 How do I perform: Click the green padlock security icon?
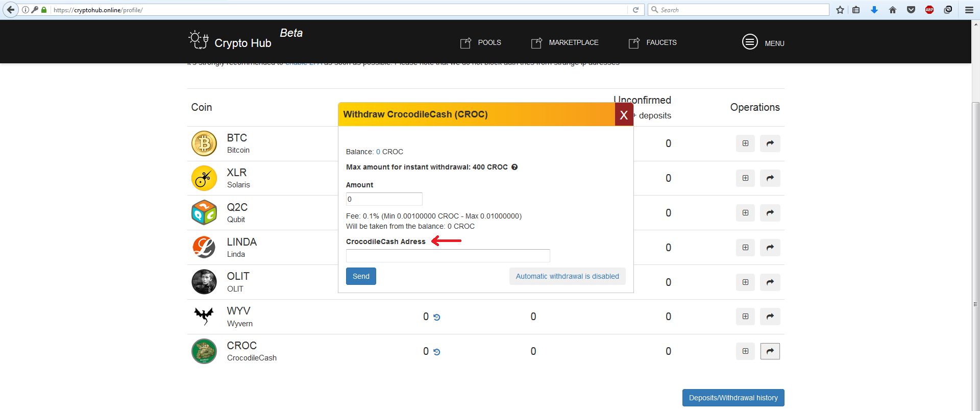(44, 10)
